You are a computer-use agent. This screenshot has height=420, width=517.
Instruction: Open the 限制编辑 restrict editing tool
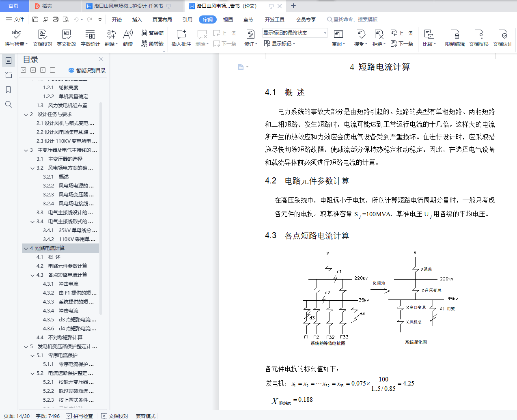click(x=455, y=38)
